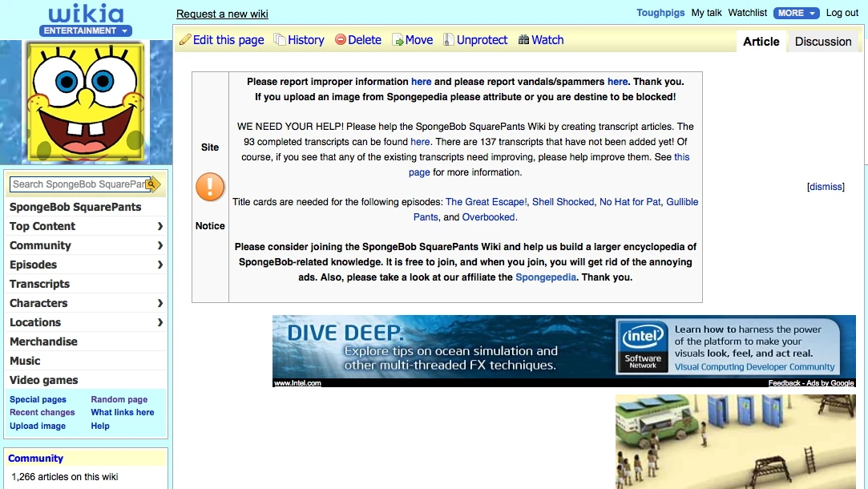
Task: Click the pencil icon for Edit this page
Action: [x=185, y=40]
